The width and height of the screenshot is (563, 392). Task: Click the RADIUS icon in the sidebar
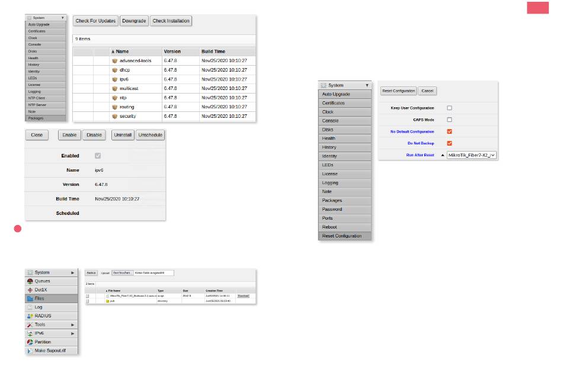pos(30,316)
